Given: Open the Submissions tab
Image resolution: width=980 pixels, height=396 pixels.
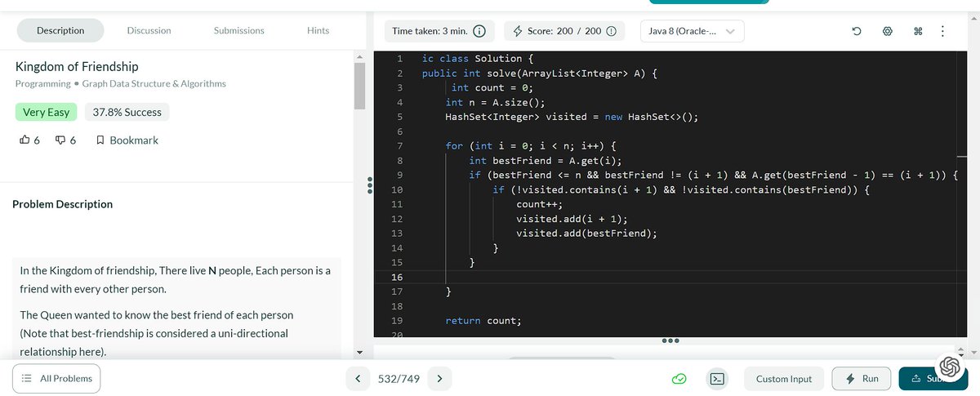Looking at the screenshot, I should click(238, 30).
